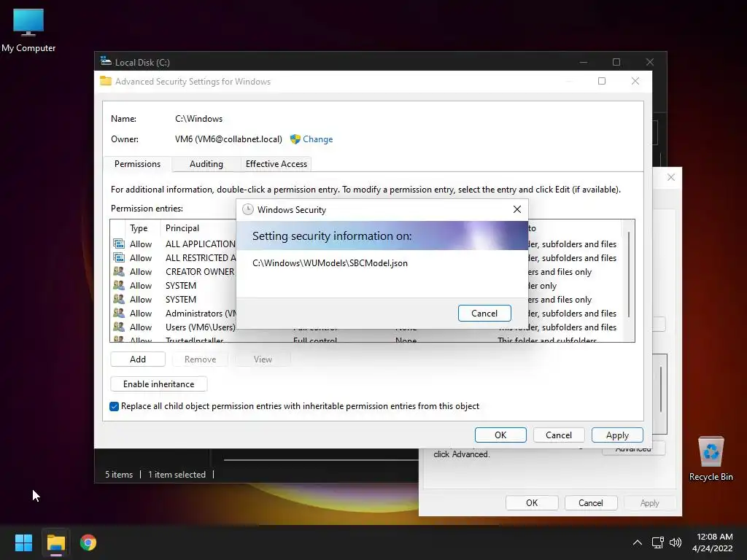Click Apply in the background Properties dialog

pyautogui.click(x=649, y=503)
